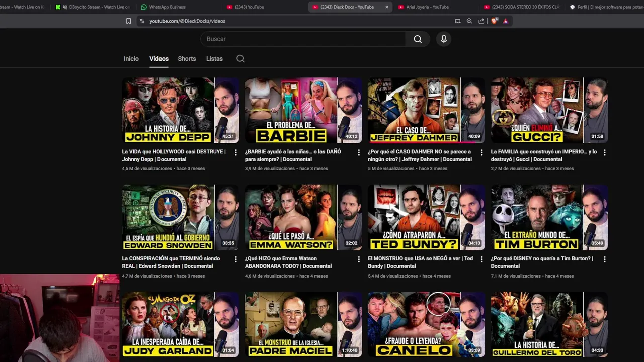Open options menu for Barbie video

point(359,152)
